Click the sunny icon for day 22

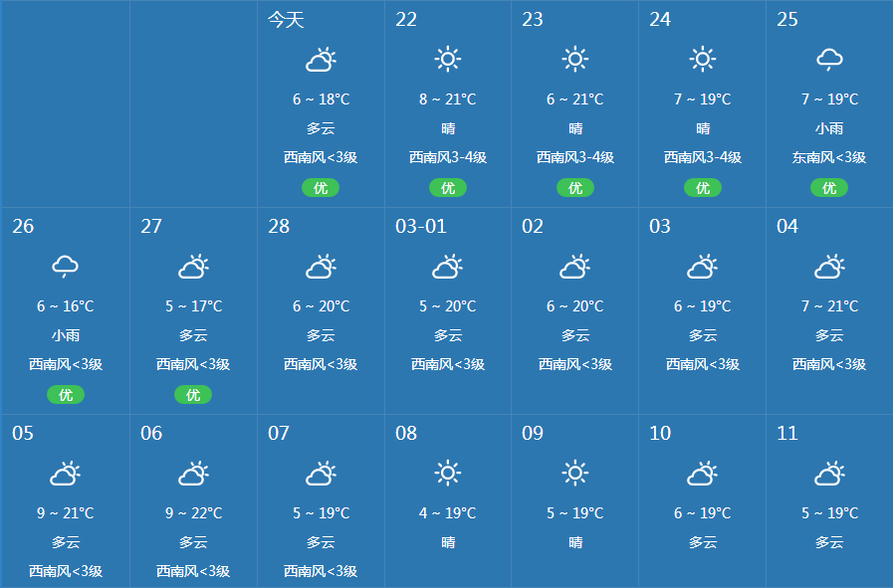tap(448, 60)
